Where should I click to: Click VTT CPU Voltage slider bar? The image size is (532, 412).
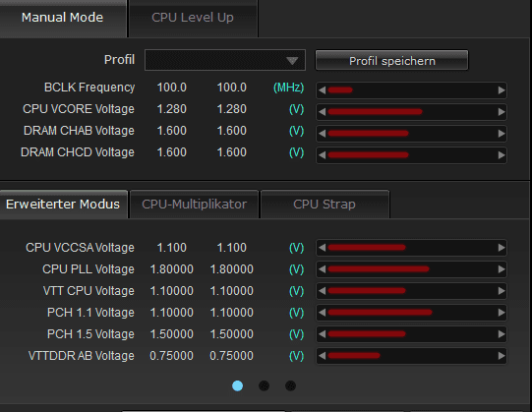412,291
